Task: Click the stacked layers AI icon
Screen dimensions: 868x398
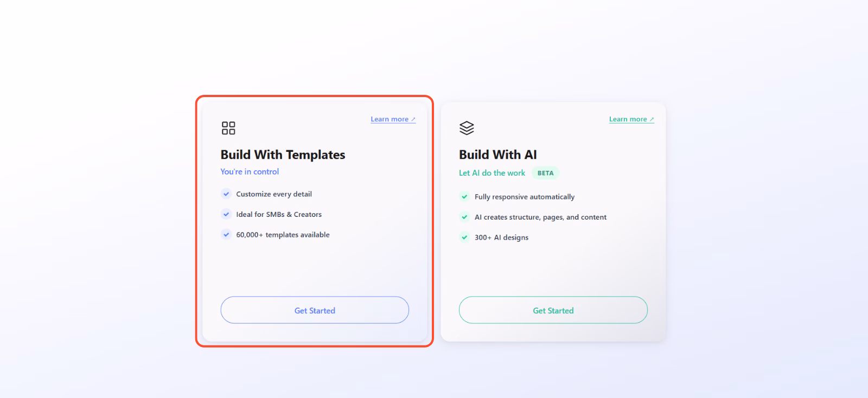Action: (467, 128)
